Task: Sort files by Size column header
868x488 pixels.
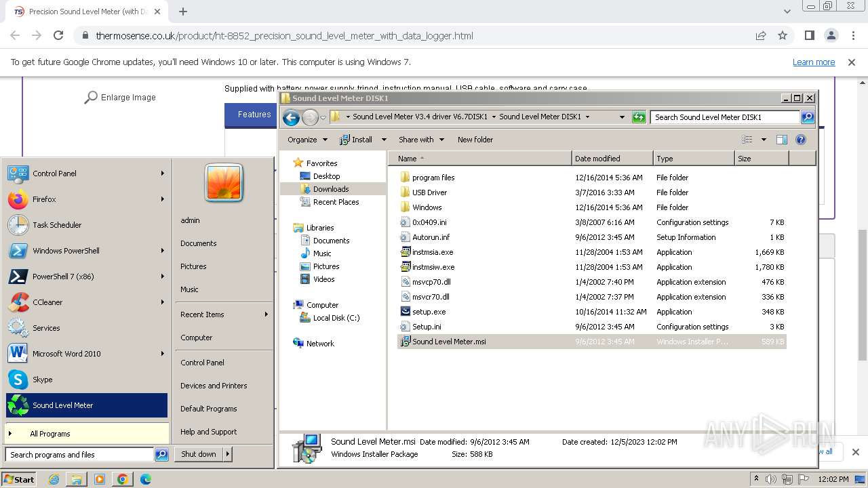Action: coord(762,159)
